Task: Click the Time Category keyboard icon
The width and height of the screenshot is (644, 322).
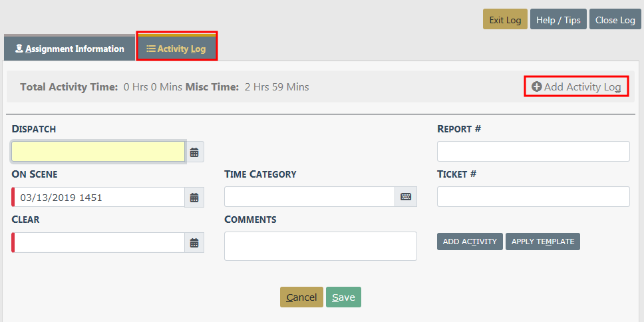Action: [406, 197]
